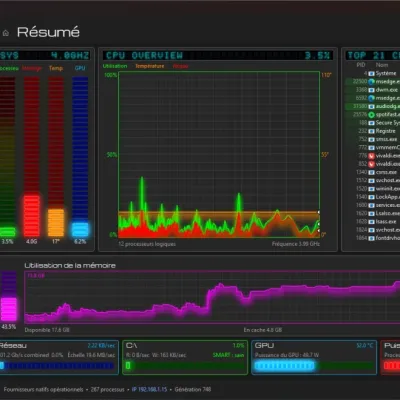Select the Edge icon for PID 6592
This screenshot has width=400, height=400.
point(371,98)
